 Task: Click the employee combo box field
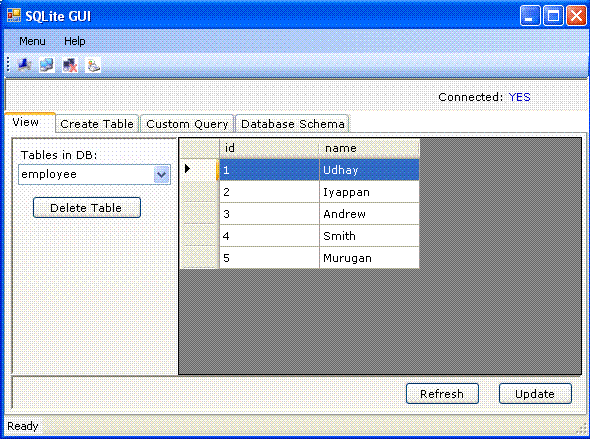point(94,174)
